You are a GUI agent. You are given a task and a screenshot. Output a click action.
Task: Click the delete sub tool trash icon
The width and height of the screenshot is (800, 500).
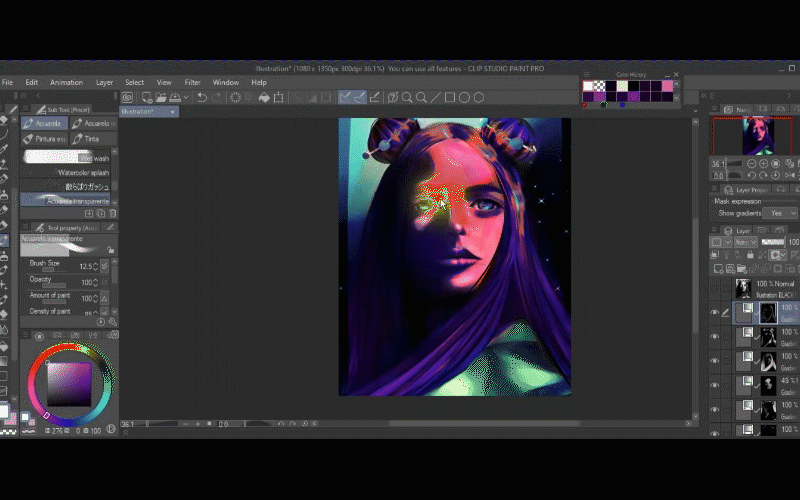pyautogui.click(x=112, y=212)
